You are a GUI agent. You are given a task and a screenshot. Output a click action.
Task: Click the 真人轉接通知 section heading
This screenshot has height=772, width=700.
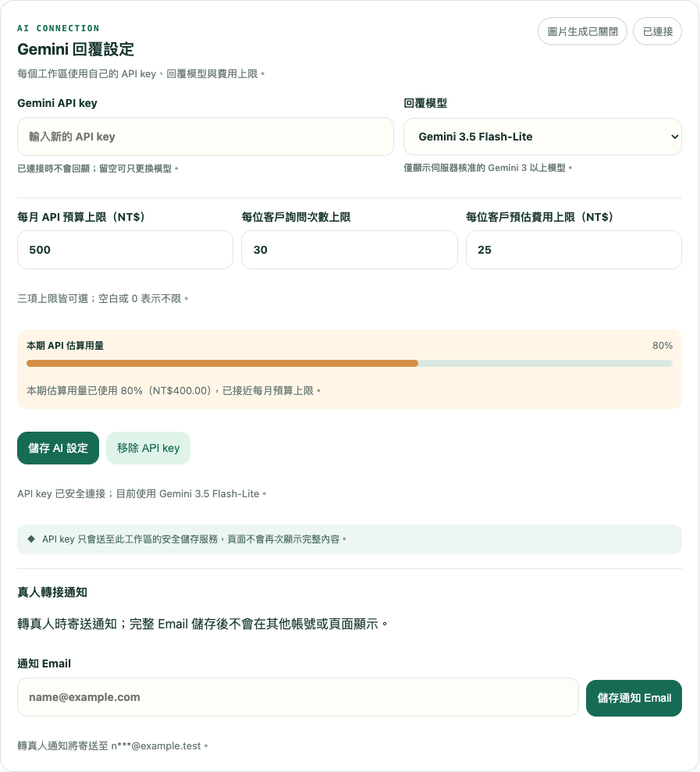(52, 592)
